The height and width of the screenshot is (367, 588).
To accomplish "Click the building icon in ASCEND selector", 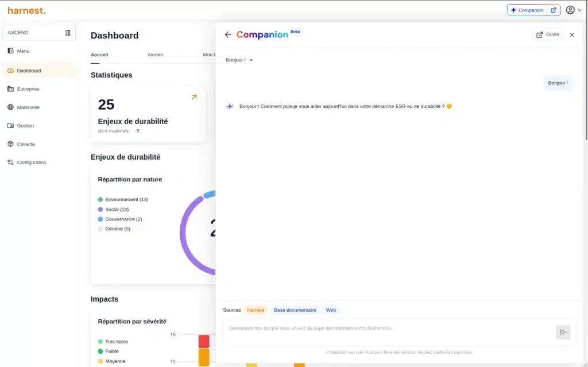I will [x=68, y=33].
